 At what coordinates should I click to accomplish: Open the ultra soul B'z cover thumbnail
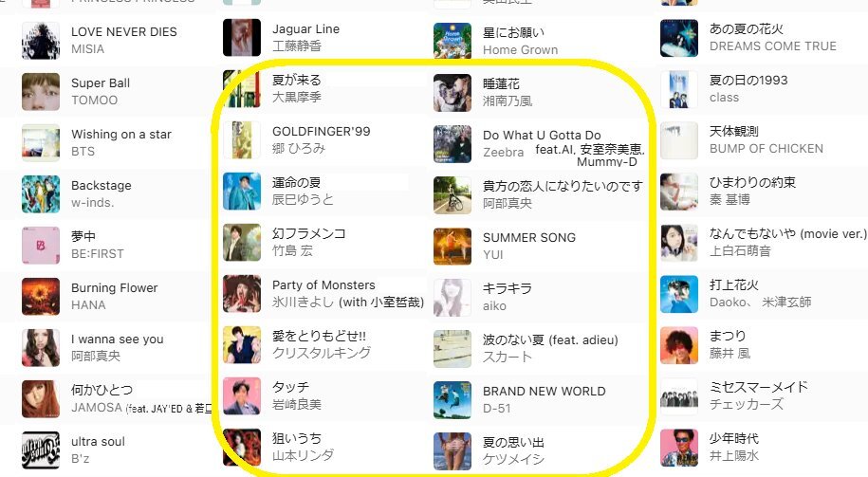(x=41, y=449)
